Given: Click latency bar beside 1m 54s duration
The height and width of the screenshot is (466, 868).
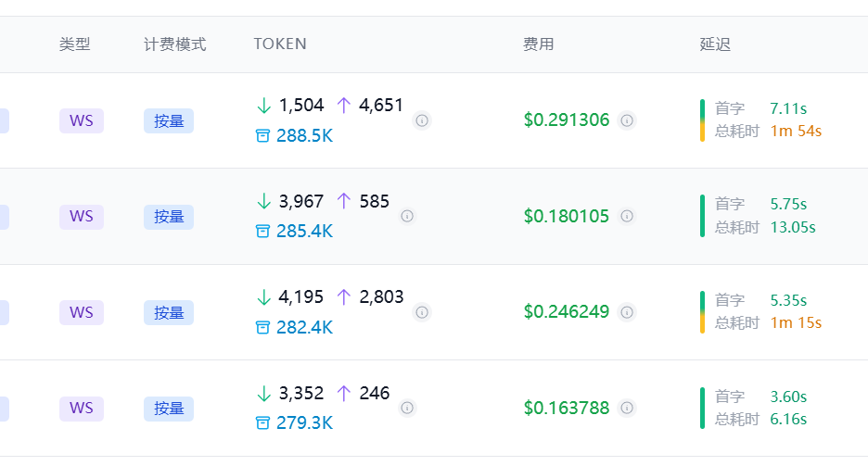Looking at the screenshot, I should pyautogui.click(x=703, y=120).
